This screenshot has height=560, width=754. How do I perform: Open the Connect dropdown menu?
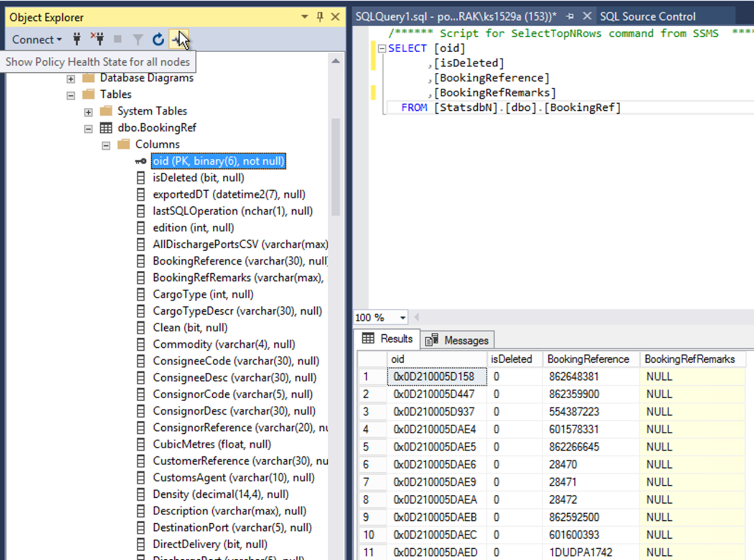[x=37, y=39]
